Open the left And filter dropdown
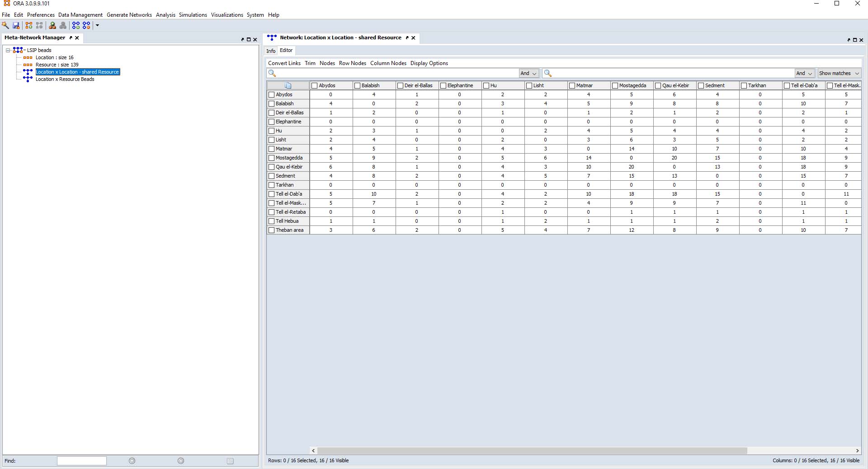 coord(528,73)
